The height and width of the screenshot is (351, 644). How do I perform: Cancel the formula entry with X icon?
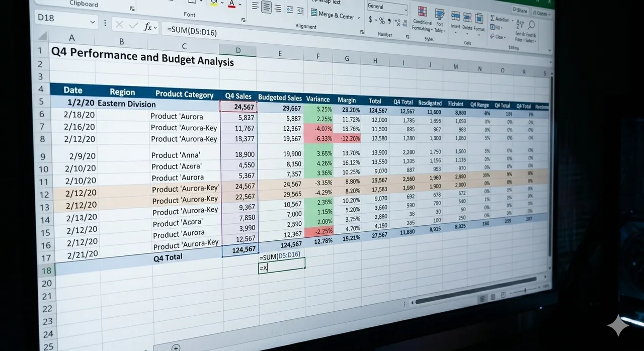(119, 25)
